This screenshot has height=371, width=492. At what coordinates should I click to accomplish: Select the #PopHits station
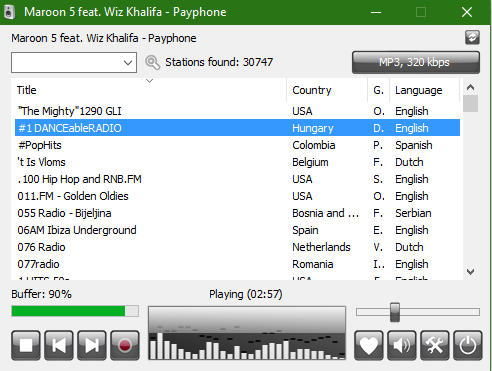(237, 145)
